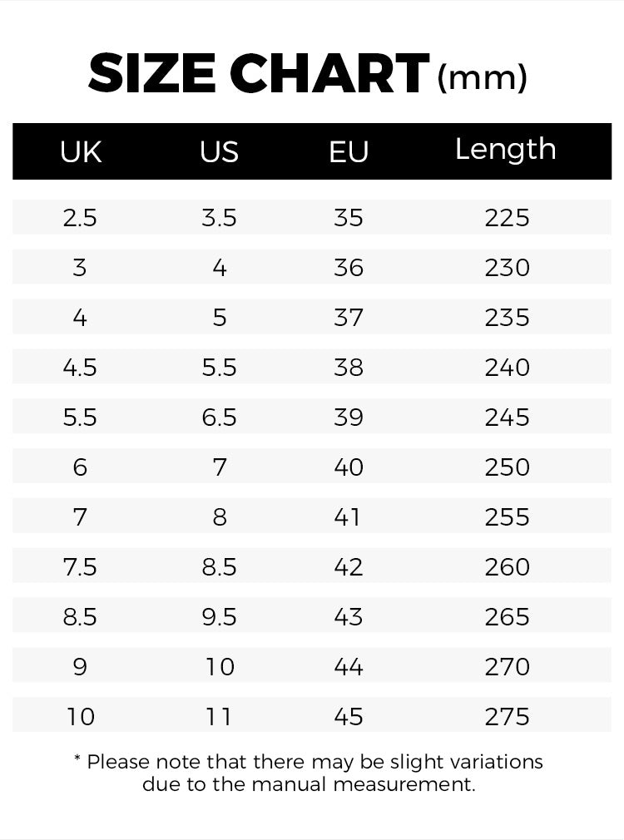The height and width of the screenshot is (840, 624).
Task: Click the EU size 36 cell
Action: (349, 268)
